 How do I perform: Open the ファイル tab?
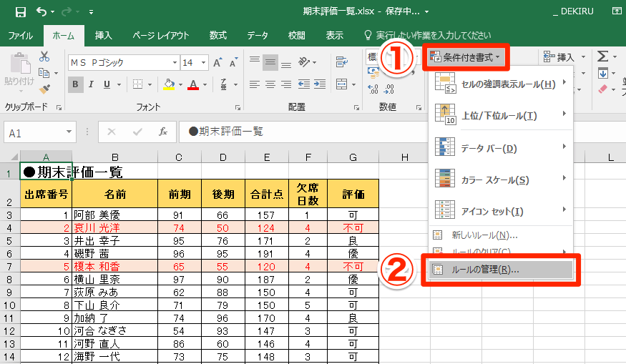pos(20,36)
